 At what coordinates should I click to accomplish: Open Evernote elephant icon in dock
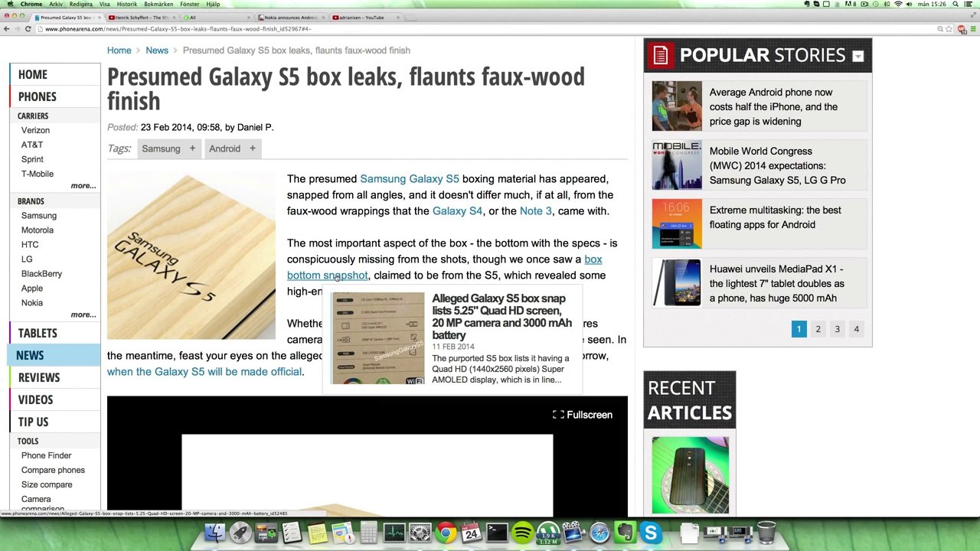[625, 532]
